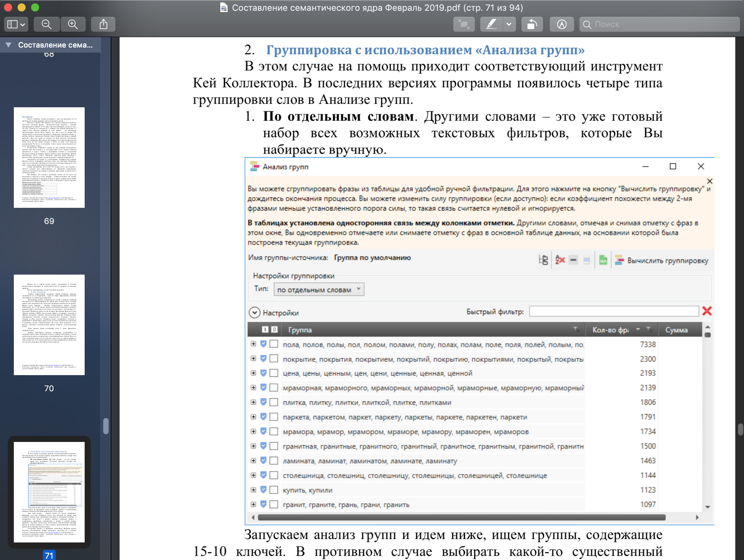Click the sidebar vertical scrollbar handle
This screenshot has width=744, height=560.
(106, 426)
